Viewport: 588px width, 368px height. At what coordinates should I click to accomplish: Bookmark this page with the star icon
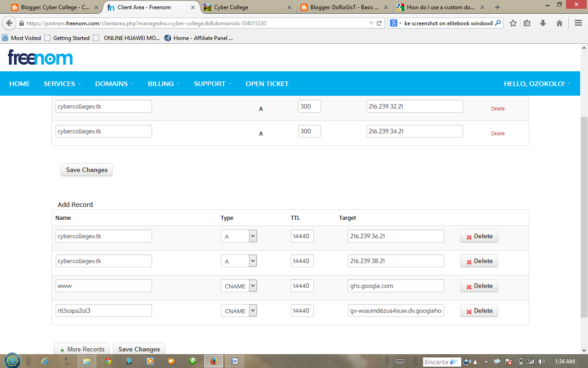(x=513, y=23)
